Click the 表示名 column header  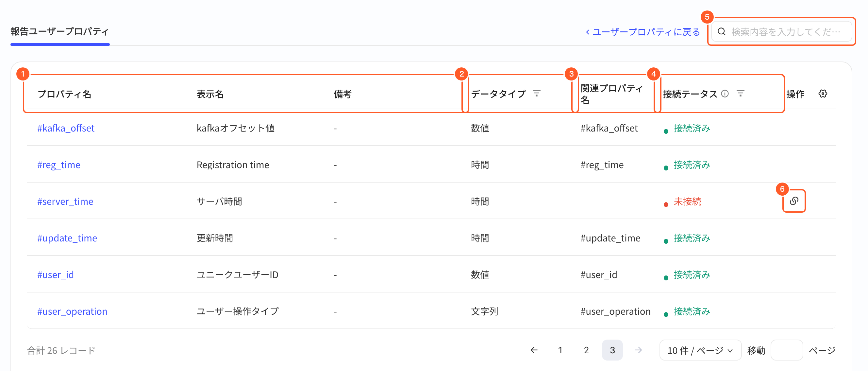point(210,94)
